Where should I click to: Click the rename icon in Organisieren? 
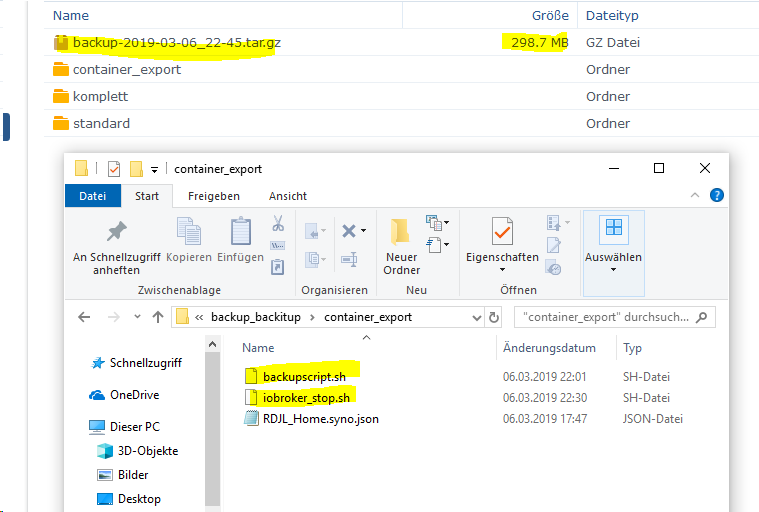[349, 259]
